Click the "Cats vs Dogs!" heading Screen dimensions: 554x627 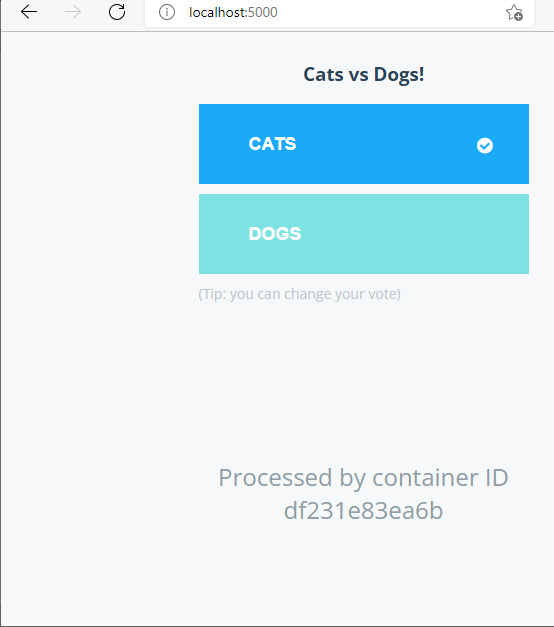[x=364, y=74]
